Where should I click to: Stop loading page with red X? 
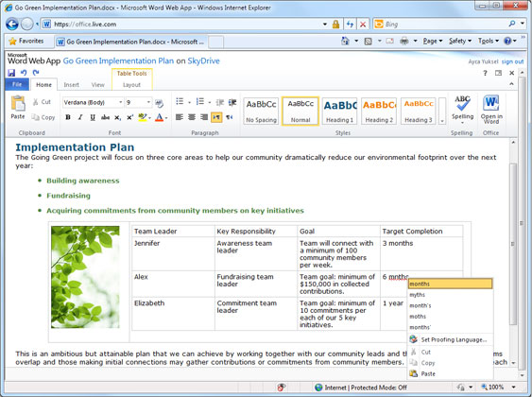(x=363, y=24)
